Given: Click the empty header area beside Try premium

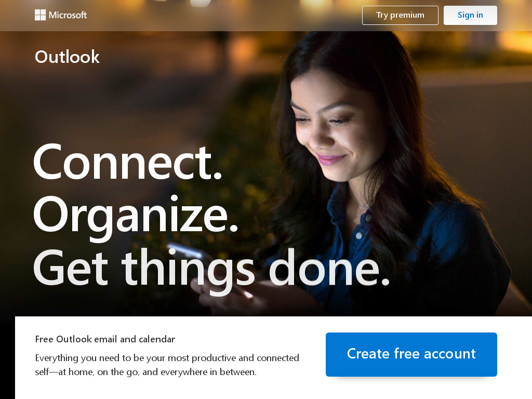Looking at the screenshot, I should tap(224, 15).
